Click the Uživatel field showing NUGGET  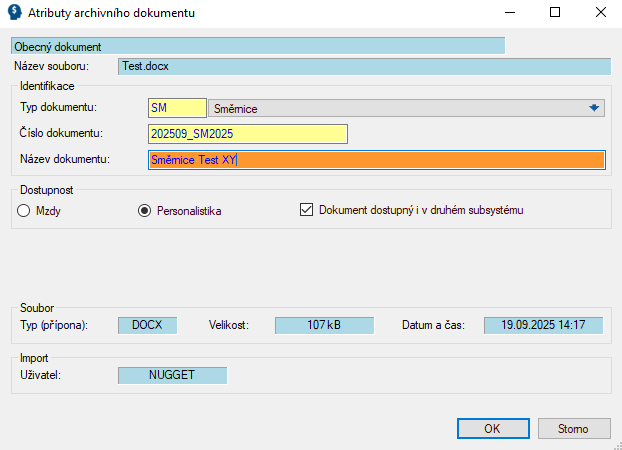point(172,375)
